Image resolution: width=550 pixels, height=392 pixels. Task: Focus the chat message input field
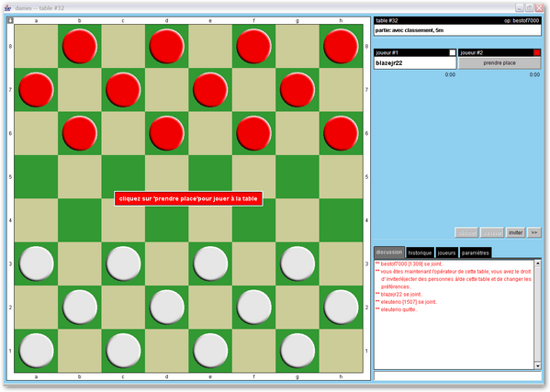pyautogui.click(x=458, y=375)
